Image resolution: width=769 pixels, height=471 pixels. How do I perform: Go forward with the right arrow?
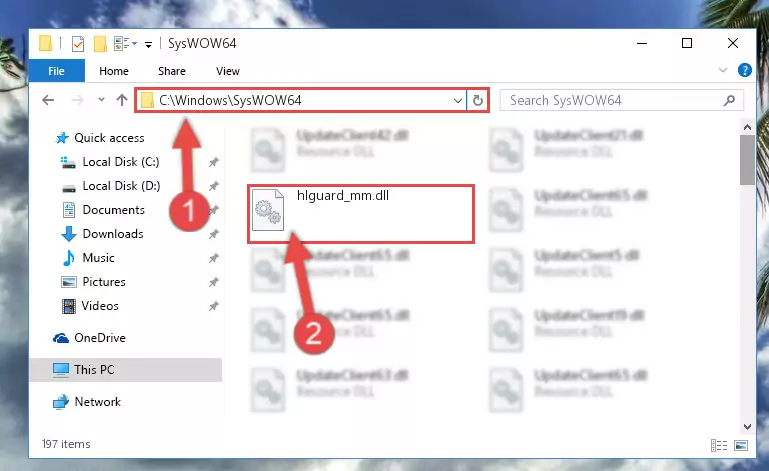[x=77, y=100]
